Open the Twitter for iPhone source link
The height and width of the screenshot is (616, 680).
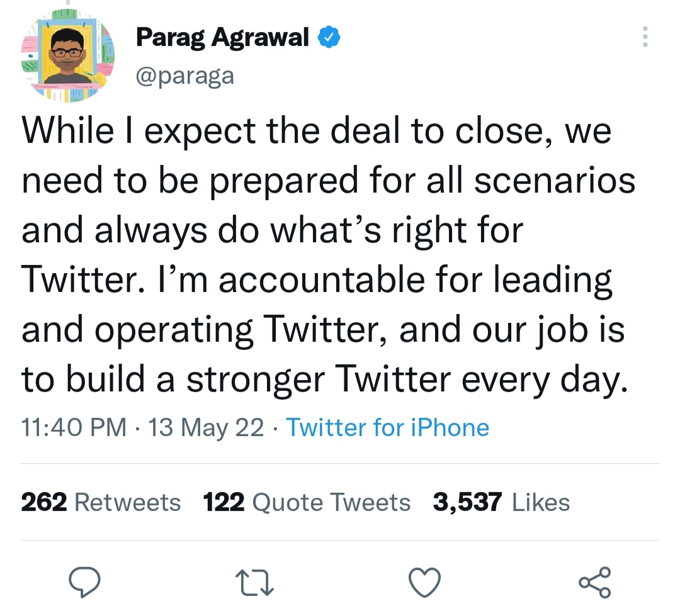(388, 428)
